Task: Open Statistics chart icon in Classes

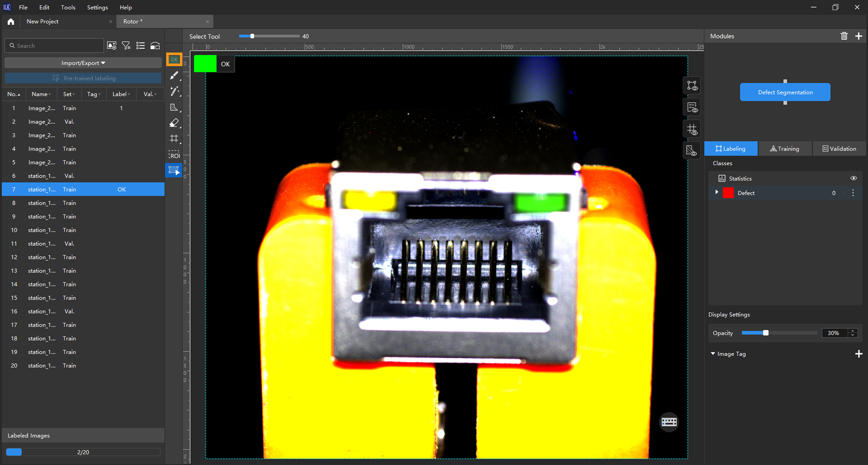Action: pyautogui.click(x=722, y=178)
